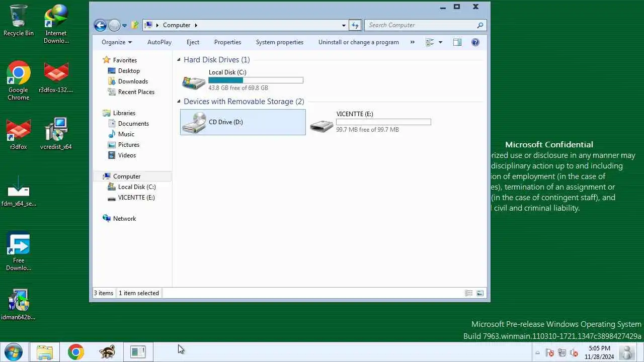Viewport: 644px width, 362px height.
Task: Open Music library
Action: point(126,134)
